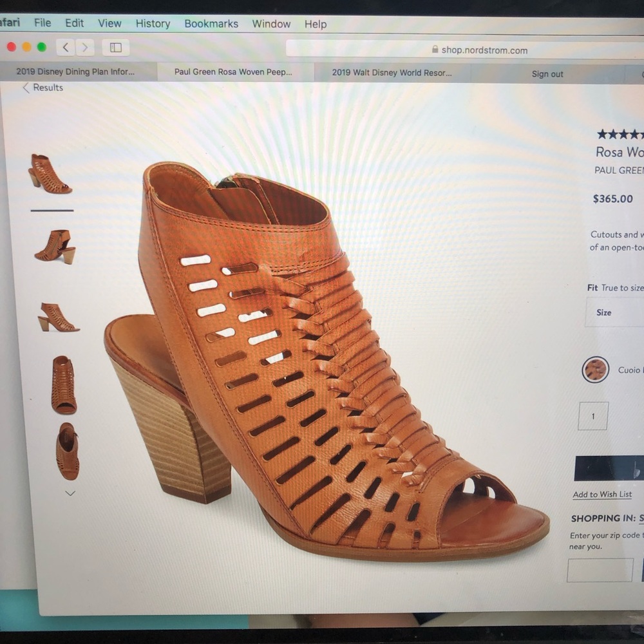Select fourth thumbnail showing front view
Image resolution: width=644 pixels, height=644 pixels.
pos(64,385)
